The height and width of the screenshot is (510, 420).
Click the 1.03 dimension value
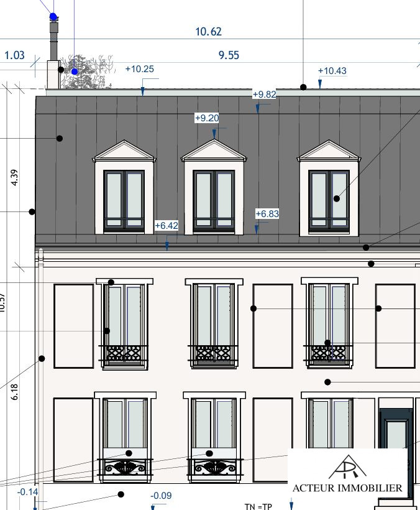point(14,55)
